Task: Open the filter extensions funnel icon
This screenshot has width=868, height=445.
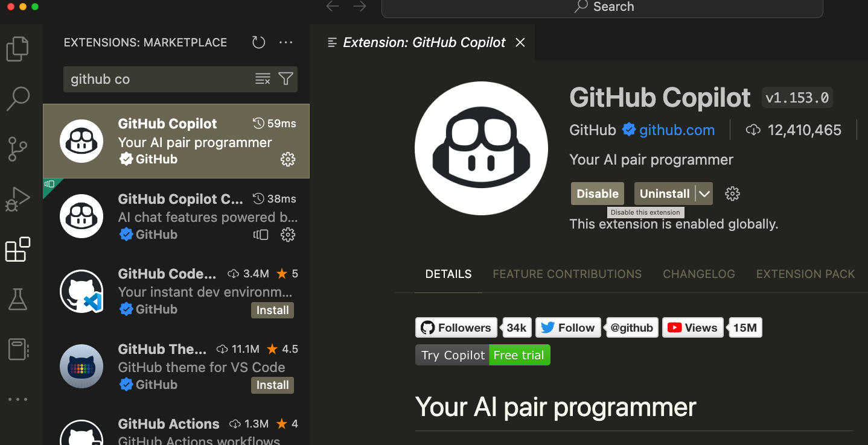Action: (286, 79)
